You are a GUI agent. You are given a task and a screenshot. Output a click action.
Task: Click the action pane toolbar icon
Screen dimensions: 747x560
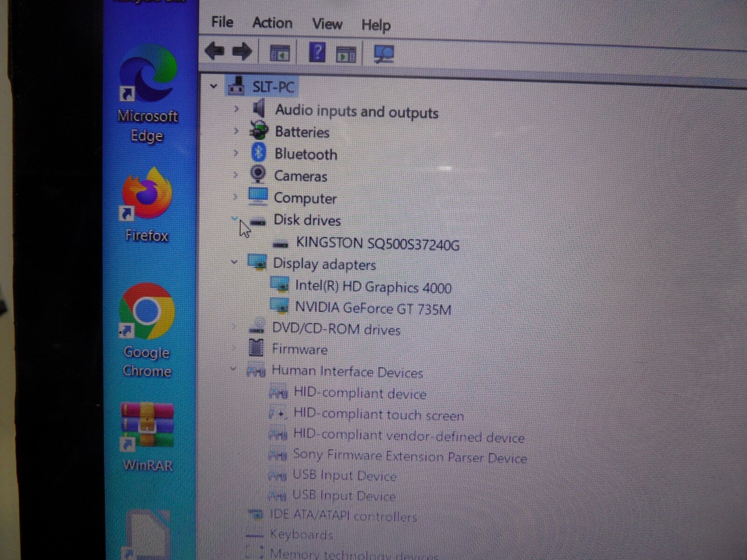(346, 55)
